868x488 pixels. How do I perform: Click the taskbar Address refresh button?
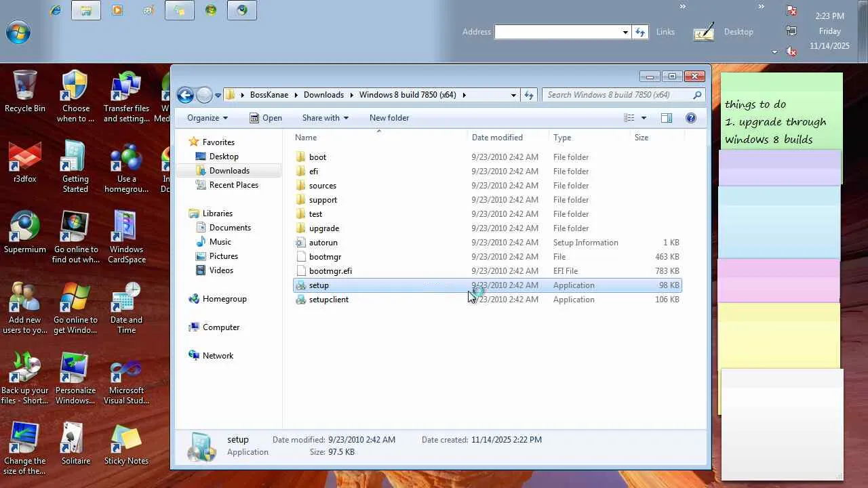(640, 32)
